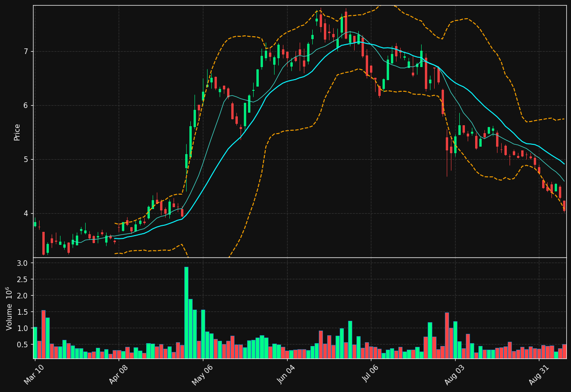This screenshot has height=392, width=571.
Task: Click the tallest green volume bar
Action: [x=186, y=312]
